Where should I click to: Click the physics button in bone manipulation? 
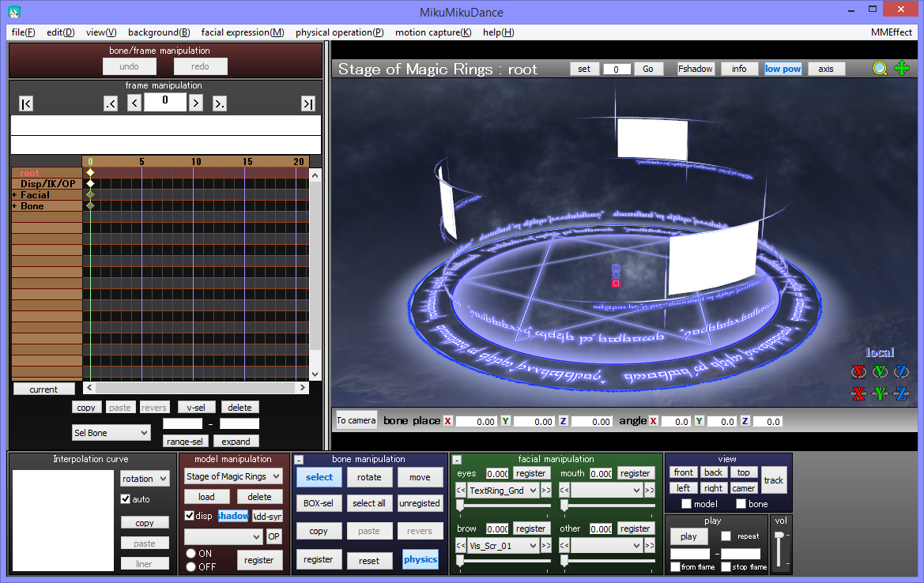420,559
